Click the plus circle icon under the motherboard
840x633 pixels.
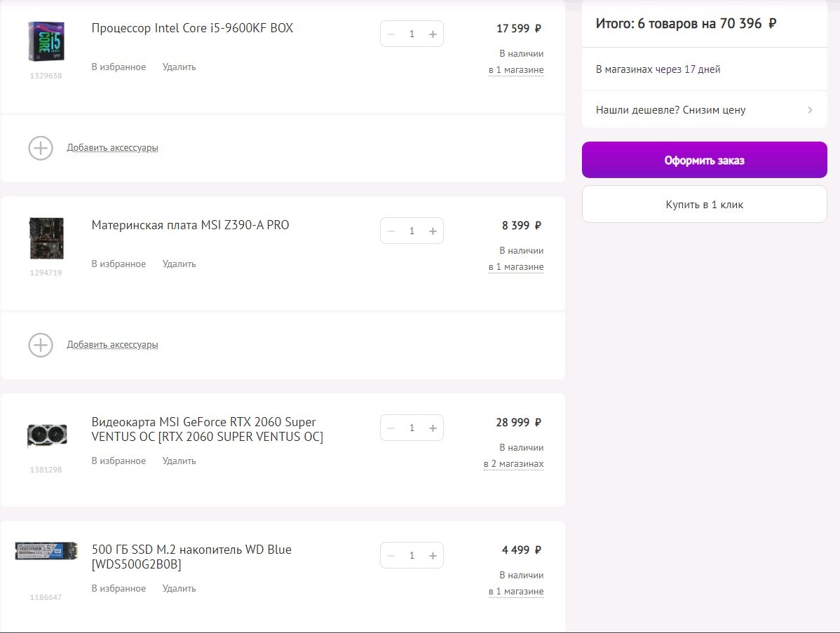[x=41, y=346]
